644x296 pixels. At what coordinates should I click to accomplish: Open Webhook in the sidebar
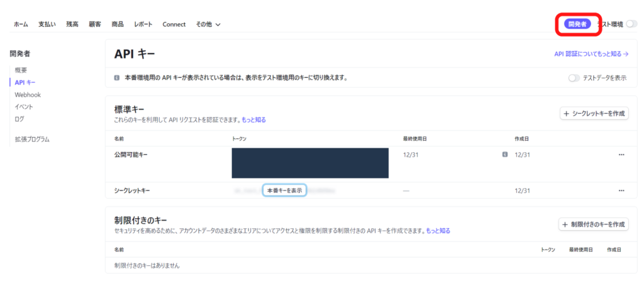point(28,95)
